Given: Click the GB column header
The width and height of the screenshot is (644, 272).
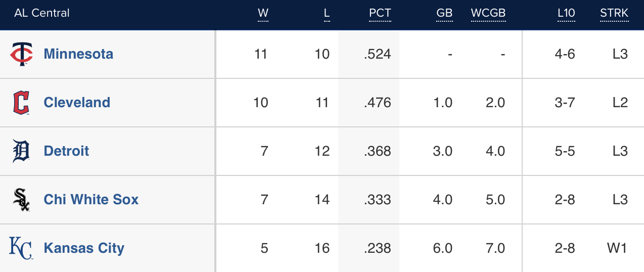Looking at the screenshot, I should click(x=444, y=13).
